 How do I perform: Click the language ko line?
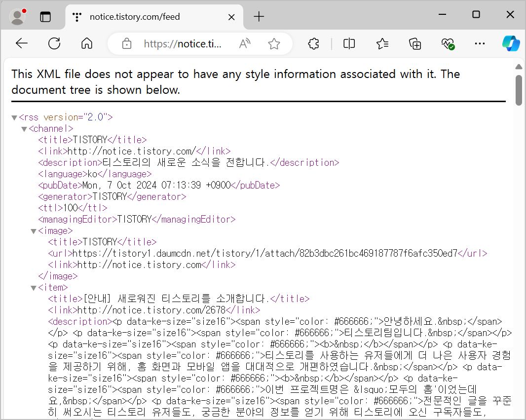click(95, 174)
